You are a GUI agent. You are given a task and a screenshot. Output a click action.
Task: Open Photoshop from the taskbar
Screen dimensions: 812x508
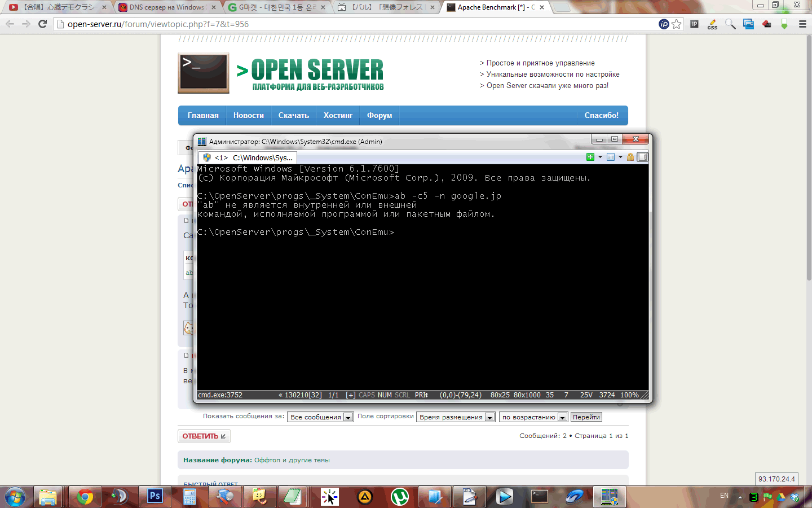[155, 497]
